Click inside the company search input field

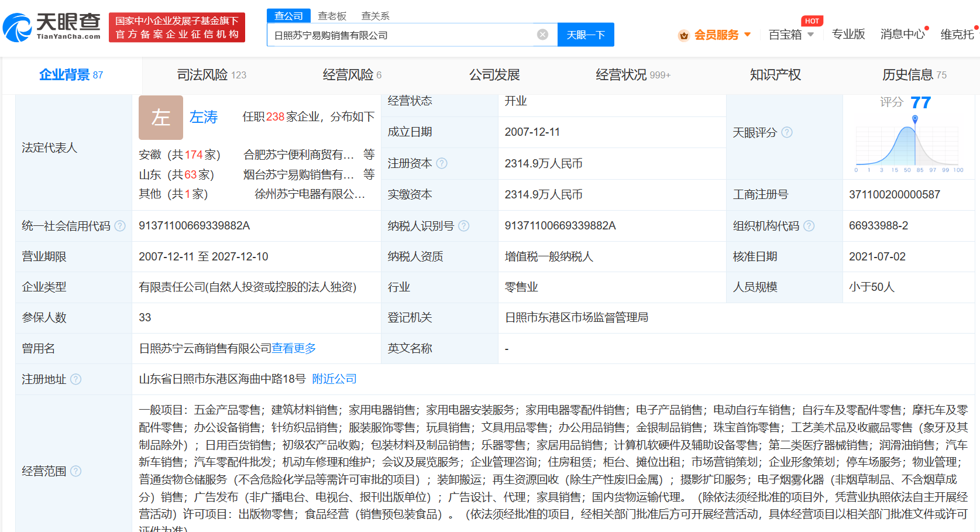click(x=410, y=34)
